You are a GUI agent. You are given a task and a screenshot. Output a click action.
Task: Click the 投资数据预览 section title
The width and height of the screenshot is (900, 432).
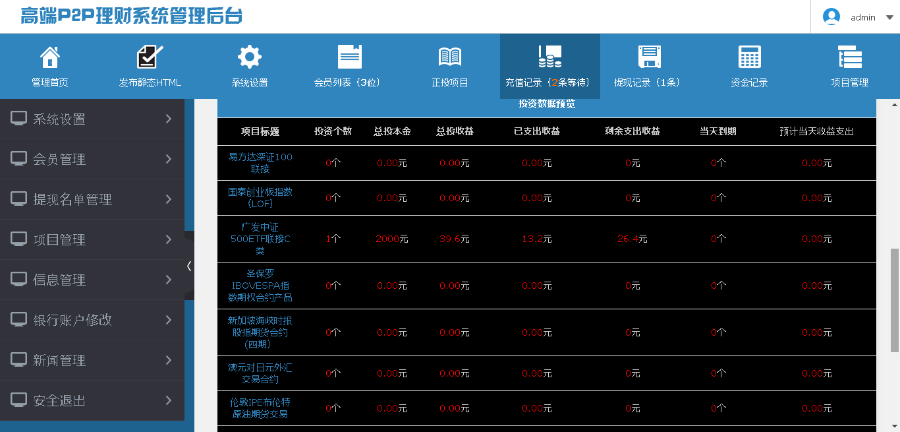(547, 104)
